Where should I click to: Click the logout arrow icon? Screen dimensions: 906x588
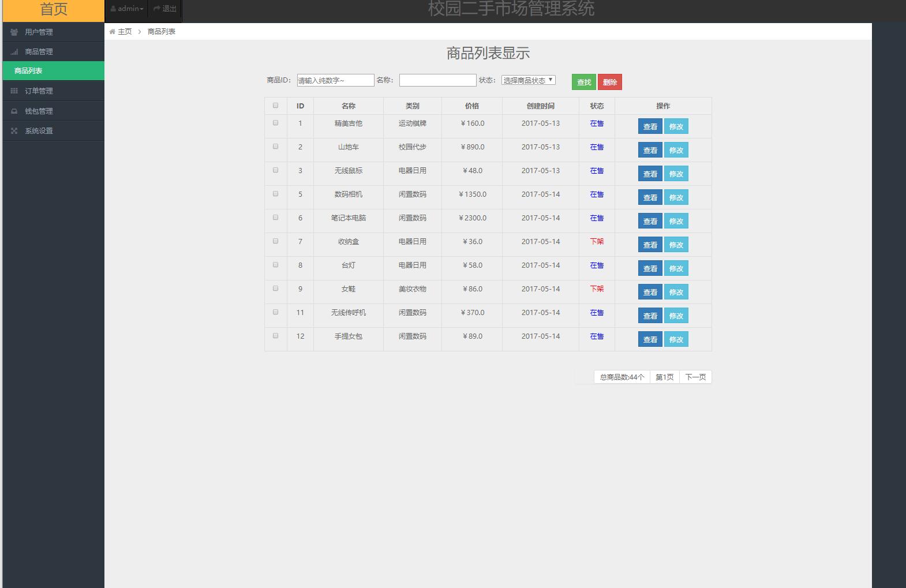156,9
